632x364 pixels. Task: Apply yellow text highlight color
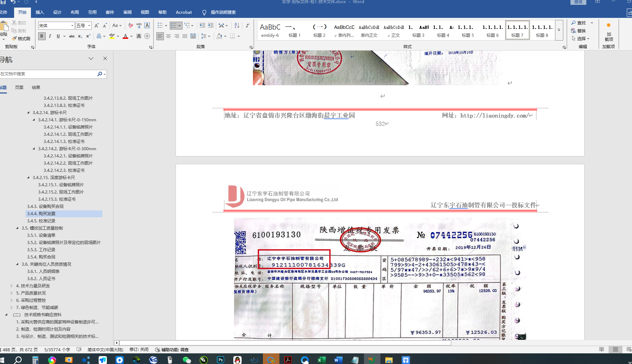tap(112, 36)
